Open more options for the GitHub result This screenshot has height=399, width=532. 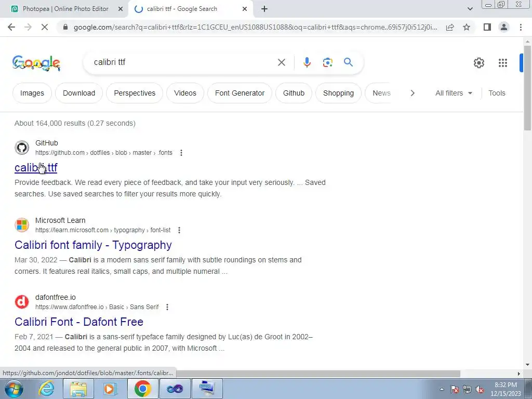pyautogui.click(x=181, y=153)
